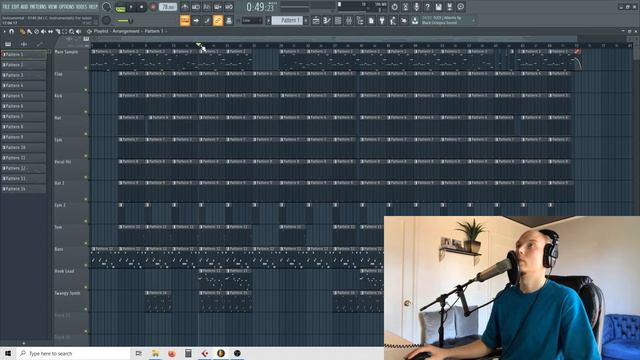The height and width of the screenshot is (360, 640).
Task: Select Pattern 10 in pattern list
Action: pyautogui.click(x=24, y=147)
